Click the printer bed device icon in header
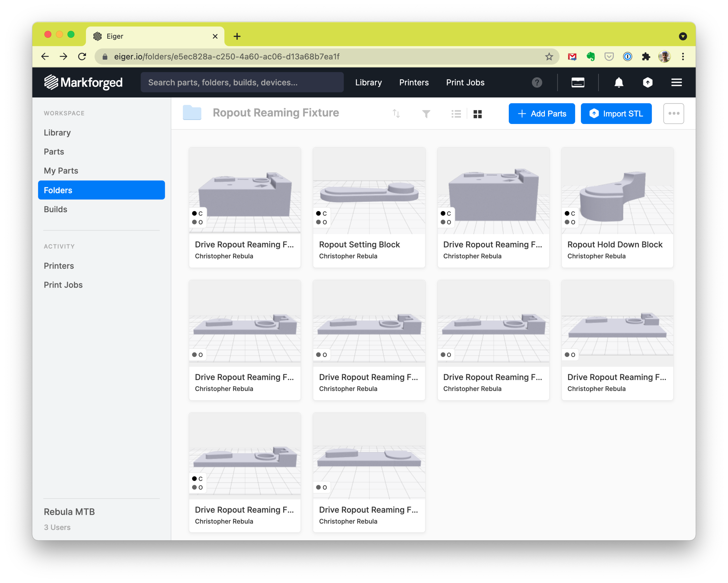 (x=577, y=82)
